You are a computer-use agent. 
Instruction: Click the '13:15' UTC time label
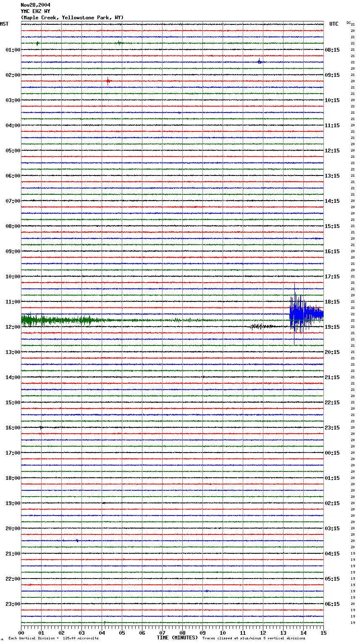point(332,176)
